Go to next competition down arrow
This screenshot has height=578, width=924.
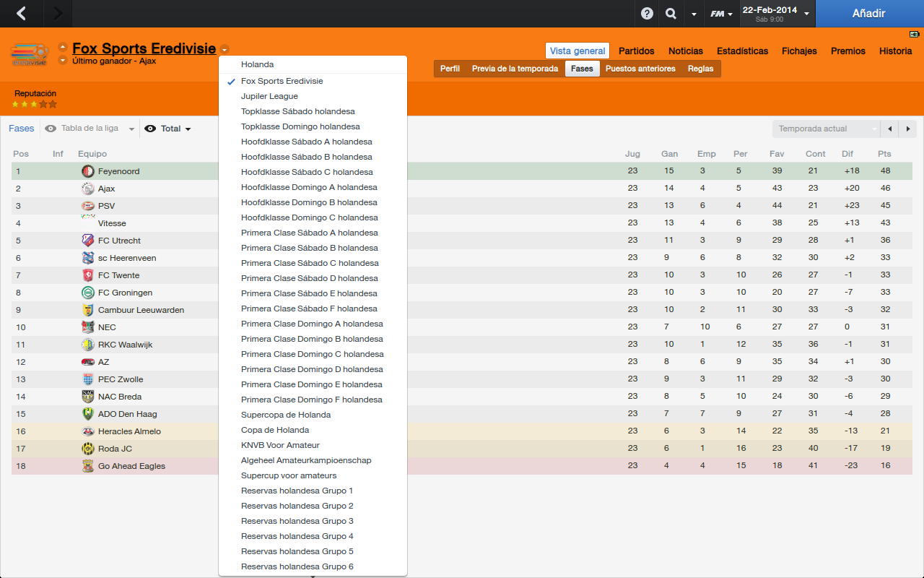63,61
